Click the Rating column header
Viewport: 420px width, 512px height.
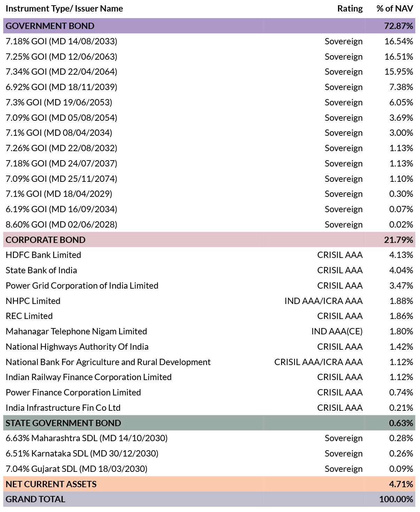coord(350,9)
